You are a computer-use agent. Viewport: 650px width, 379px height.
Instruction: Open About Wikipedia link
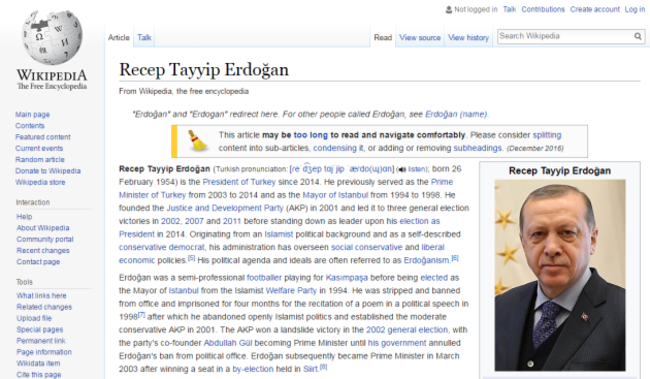43,228
